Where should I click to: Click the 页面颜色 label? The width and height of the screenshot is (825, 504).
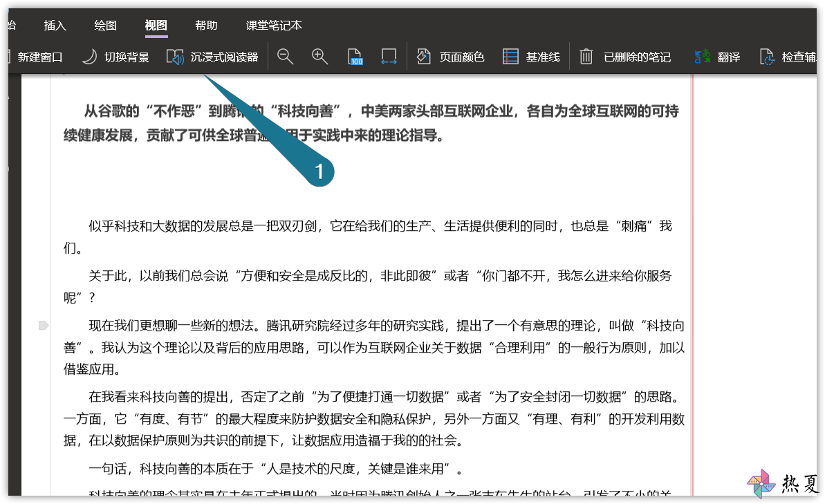(x=462, y=57)
